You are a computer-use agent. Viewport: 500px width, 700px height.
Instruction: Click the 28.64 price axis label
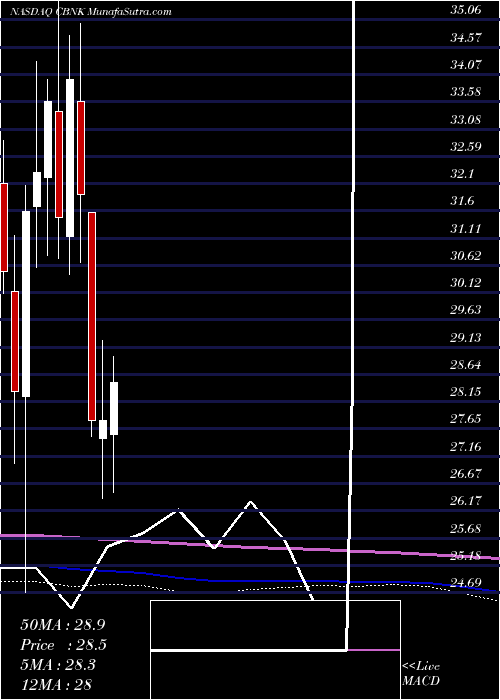point(465,365)
